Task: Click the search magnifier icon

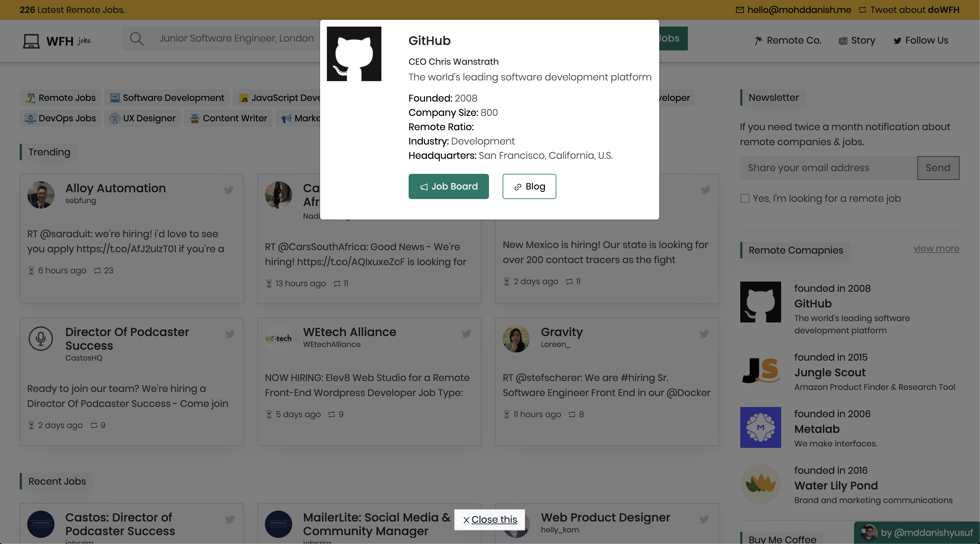Action: [137, 39]
